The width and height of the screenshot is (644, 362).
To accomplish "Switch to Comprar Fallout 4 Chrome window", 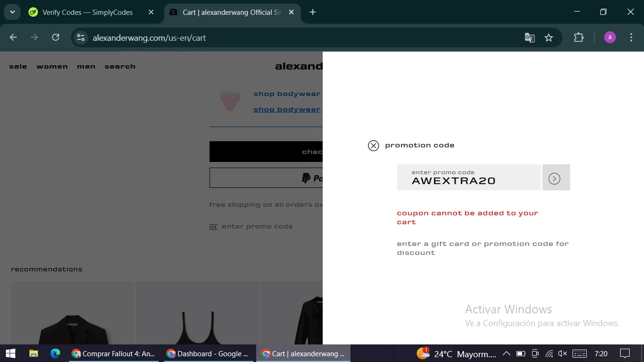I will click(114, 353).
